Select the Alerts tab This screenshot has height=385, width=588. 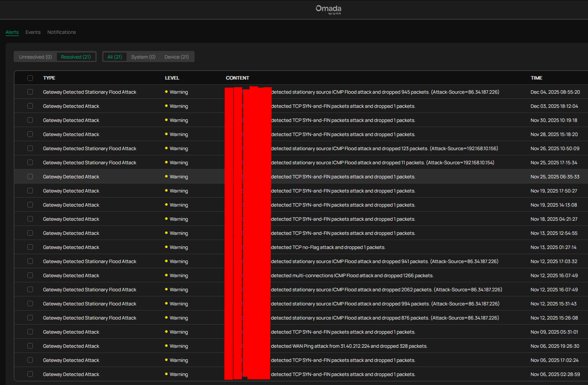[x=12, y=32]
